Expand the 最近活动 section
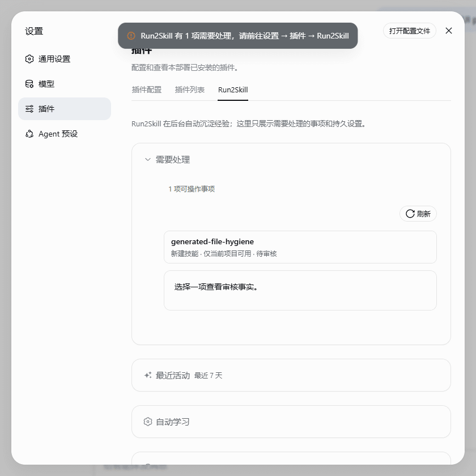Image resolution: width=476 pixels, height=476 pixels. (x=291, y=376)
